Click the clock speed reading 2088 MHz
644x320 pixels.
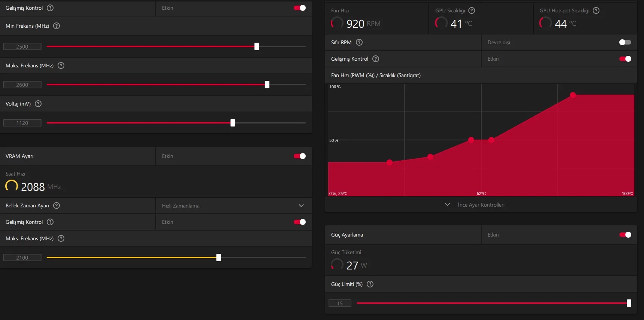point(41,187)
